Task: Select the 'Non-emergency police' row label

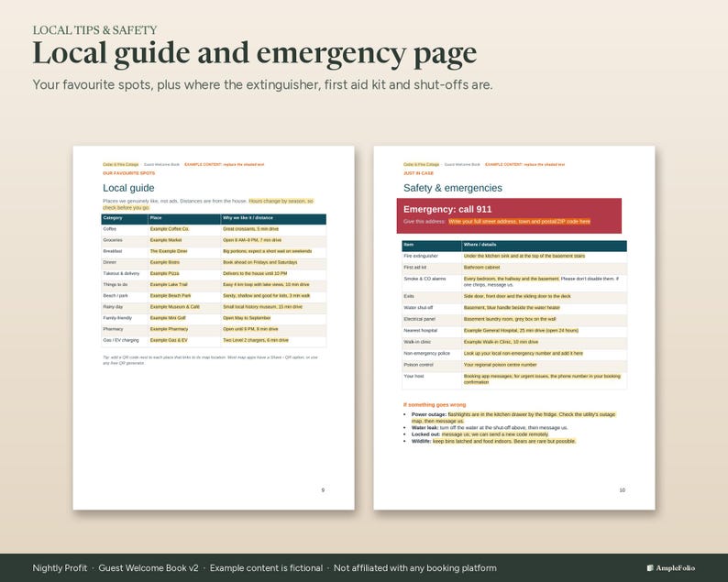Action: tap(426, 353)
